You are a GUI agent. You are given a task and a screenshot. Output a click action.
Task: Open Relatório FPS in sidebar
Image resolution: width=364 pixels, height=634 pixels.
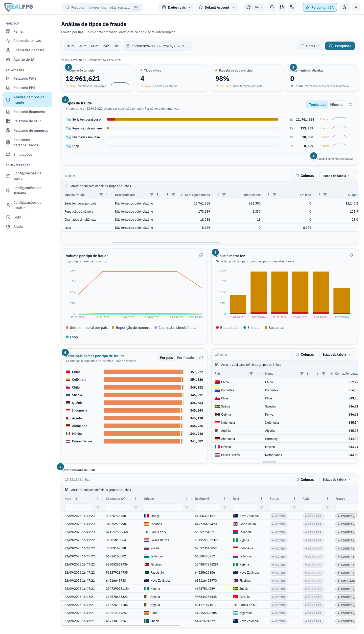pyautogui.click(x=27, y=88)
